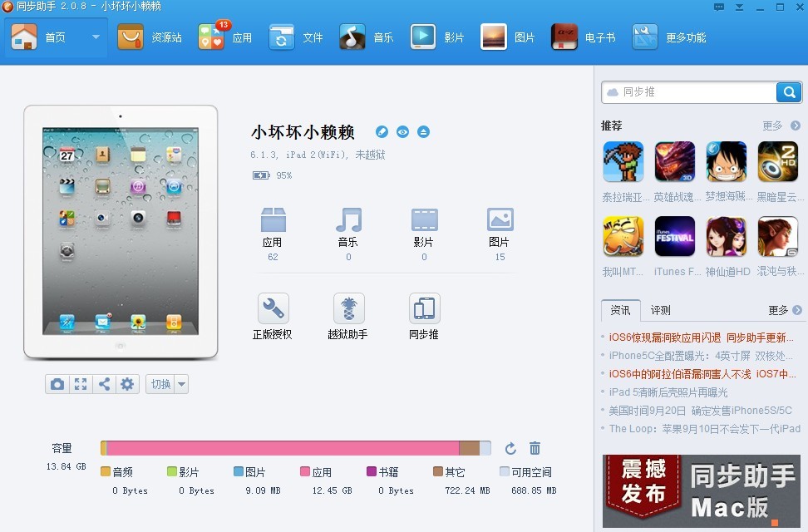Click the blue search magnifier button
Viewport: 808px width, 532px height.
click(789, 92)
